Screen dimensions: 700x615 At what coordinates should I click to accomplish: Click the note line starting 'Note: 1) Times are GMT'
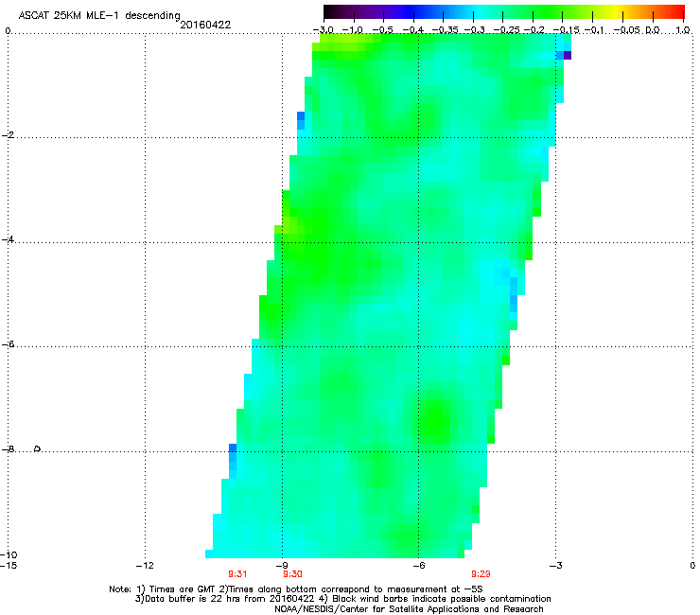[296, 589]
